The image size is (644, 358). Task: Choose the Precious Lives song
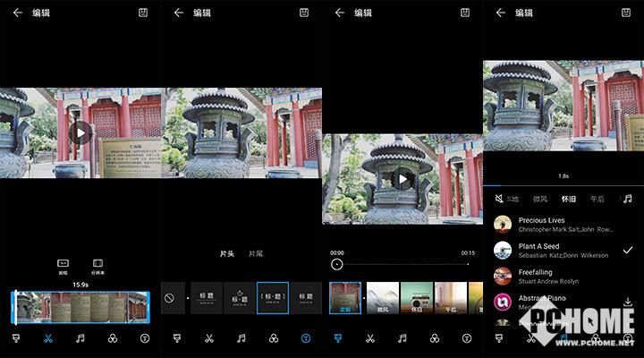563,225
